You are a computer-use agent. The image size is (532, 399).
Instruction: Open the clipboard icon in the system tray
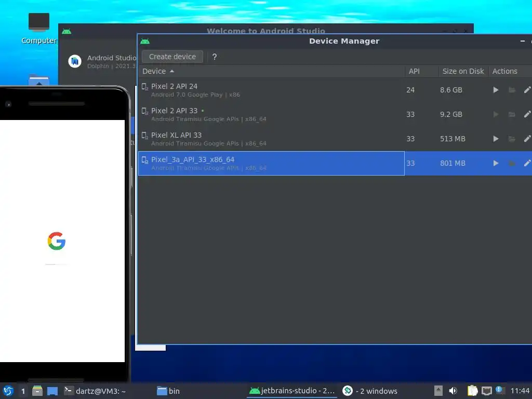[472, 391]
